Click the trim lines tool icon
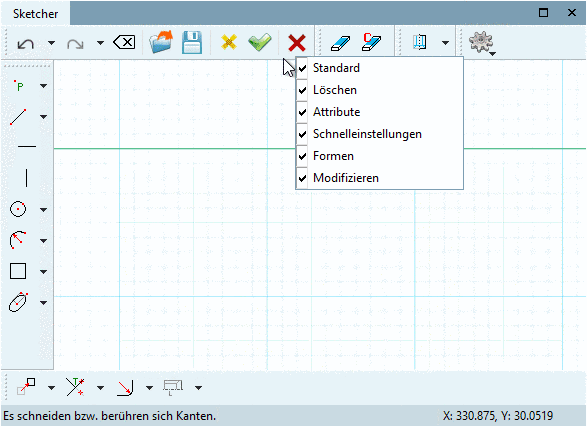 (x=75, y=387)
